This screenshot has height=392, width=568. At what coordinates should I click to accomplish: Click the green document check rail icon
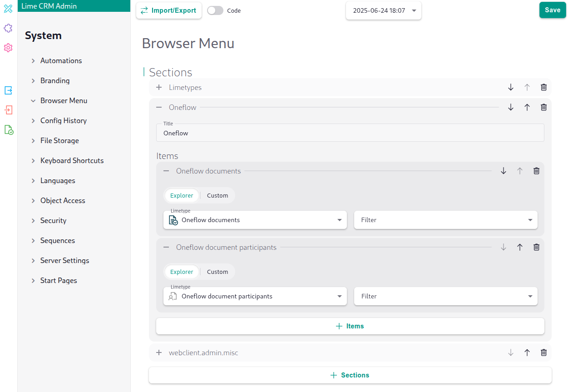pyautogui.click(x=9, y=130)
